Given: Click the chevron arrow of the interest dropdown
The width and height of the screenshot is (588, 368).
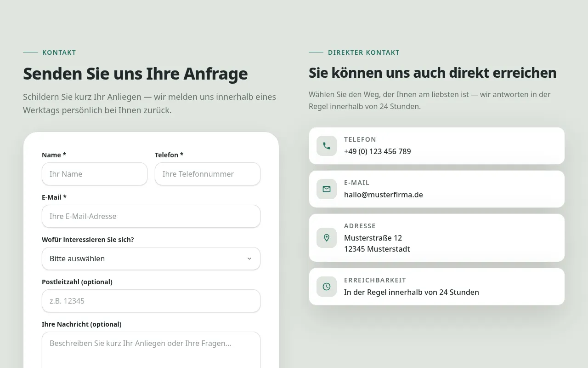Looking at the screenshot, I should tap(249, 259).
